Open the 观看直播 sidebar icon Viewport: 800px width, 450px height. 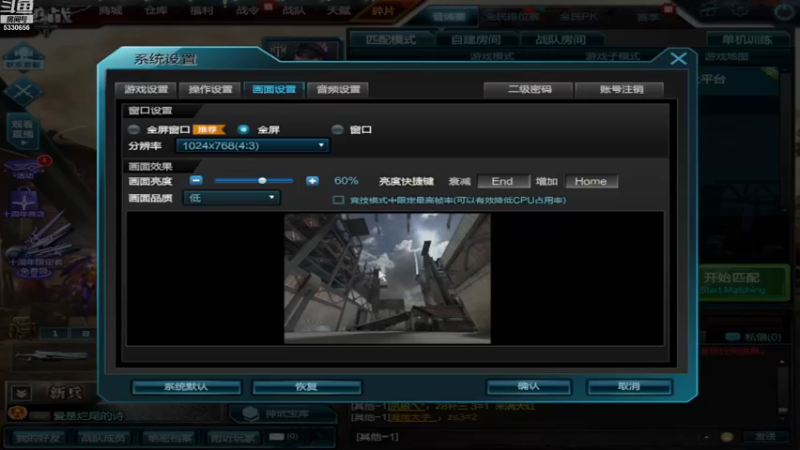pos(23,131)
